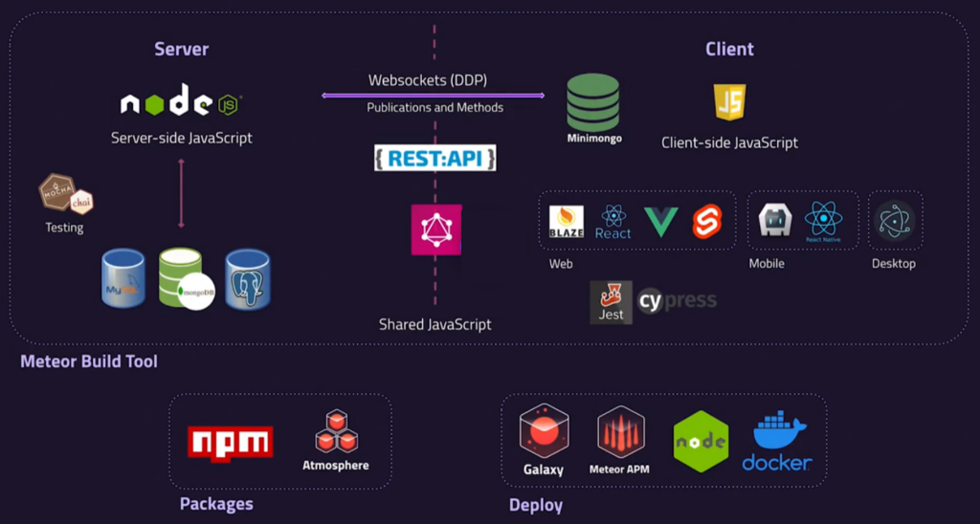Select the React logo in Web group
The height and width of the screenshot is (524, 980).
613,222
